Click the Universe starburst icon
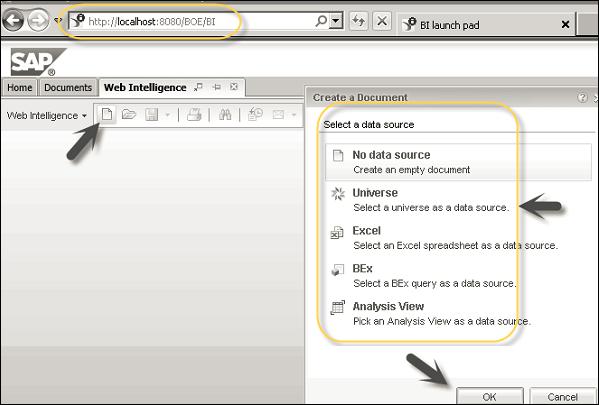599x405 pixels. [338, 194]
